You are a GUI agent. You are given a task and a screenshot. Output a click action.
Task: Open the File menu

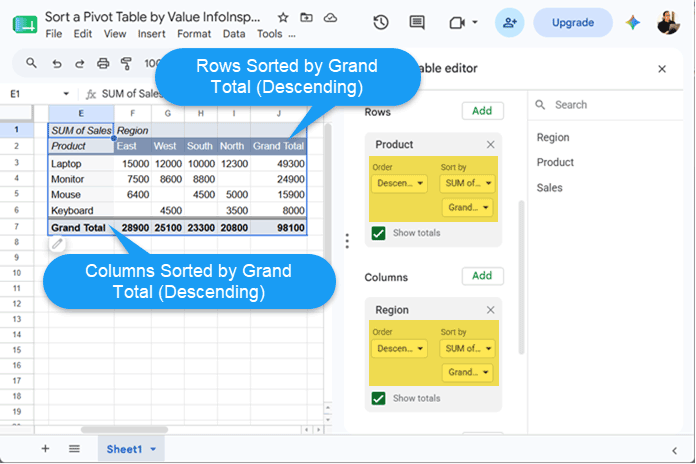coord(54,34)
